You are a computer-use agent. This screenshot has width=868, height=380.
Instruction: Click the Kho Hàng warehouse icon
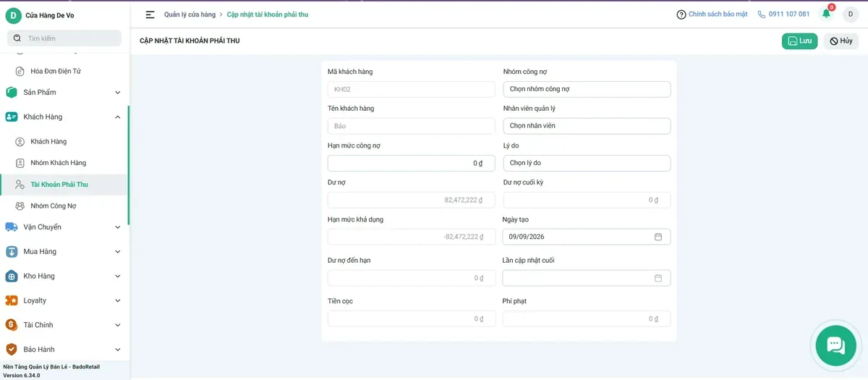12,276
